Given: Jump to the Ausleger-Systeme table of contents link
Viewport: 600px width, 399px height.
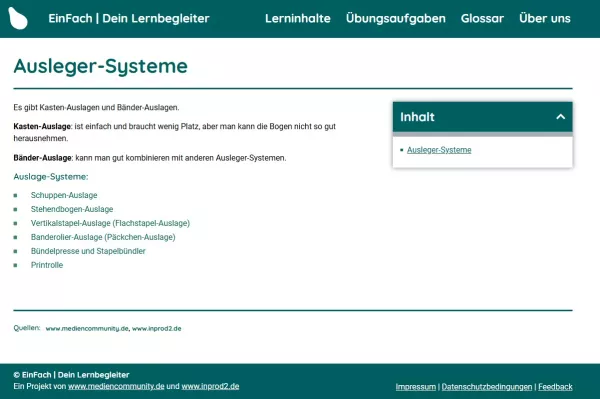Looking at the screenshot, I should [x=439, y=150].
